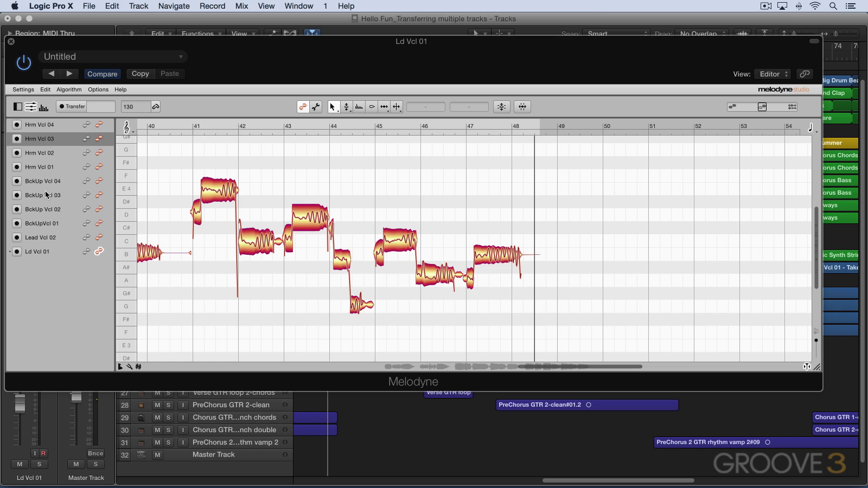Open the Snap Smart dropdown

point(616,34)
